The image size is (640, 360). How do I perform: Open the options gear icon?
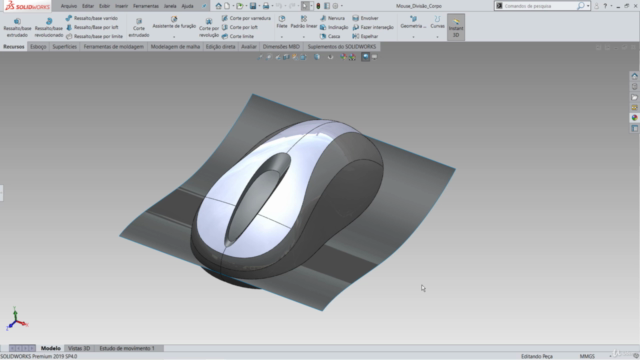click(335, 6)
